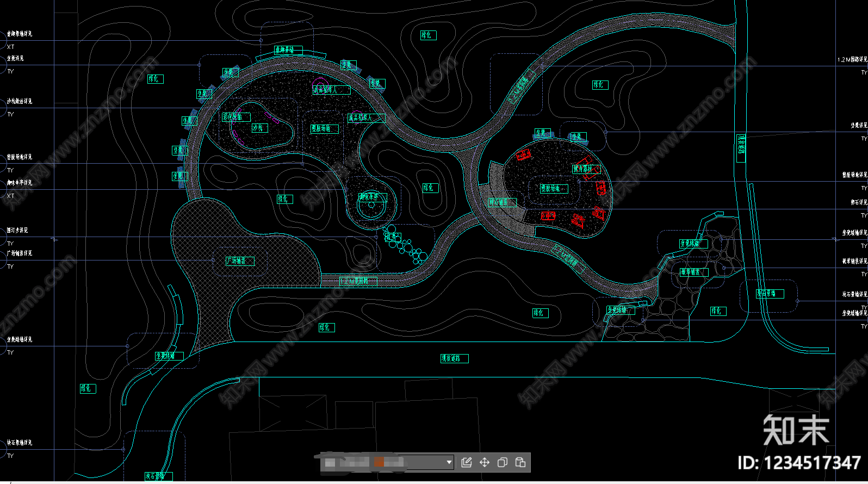The image size is (868, 484).
Task: Click the ID: 1234517347 text
Action: tap(799, 463)
